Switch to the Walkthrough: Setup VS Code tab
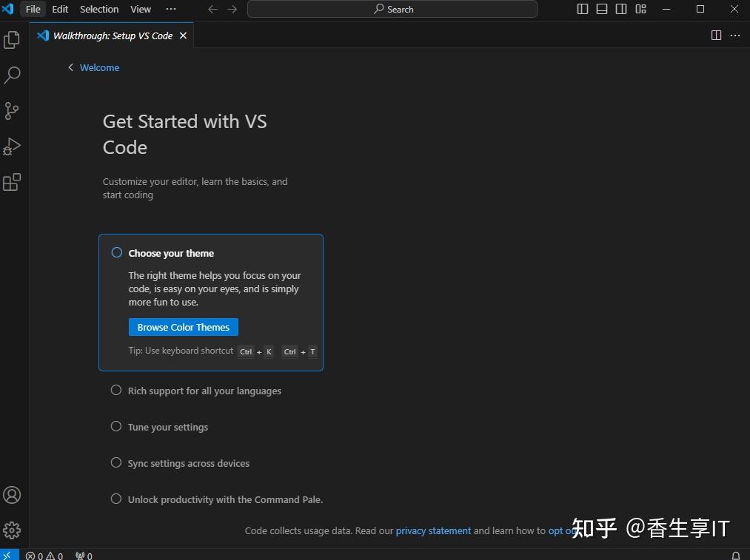This screenshot has width=750, height=560. pyautogui.click(x=111, y=35)
